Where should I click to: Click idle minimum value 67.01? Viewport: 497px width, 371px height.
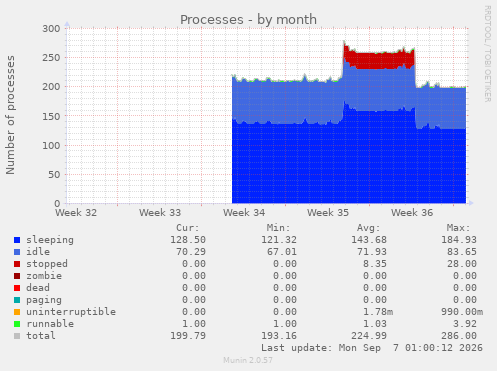pos(282,252)
